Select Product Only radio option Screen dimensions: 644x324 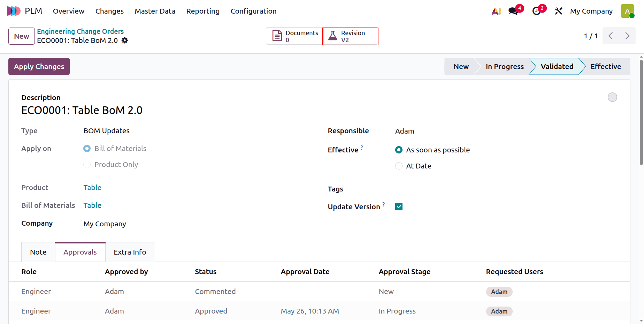87,165
